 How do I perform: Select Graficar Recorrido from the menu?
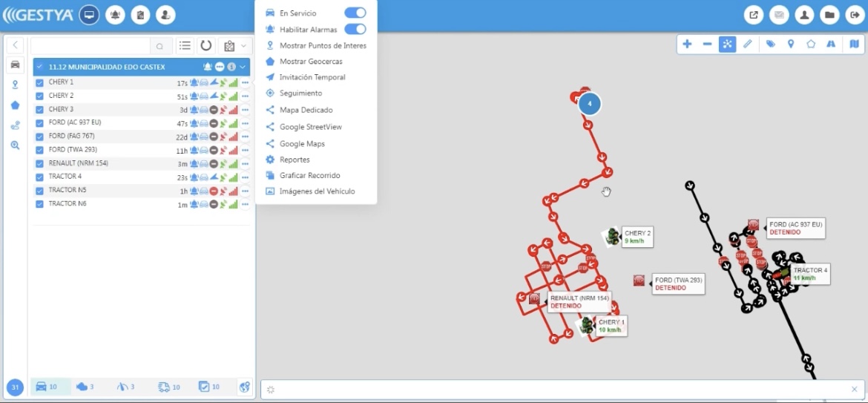[x=309, y=175]
